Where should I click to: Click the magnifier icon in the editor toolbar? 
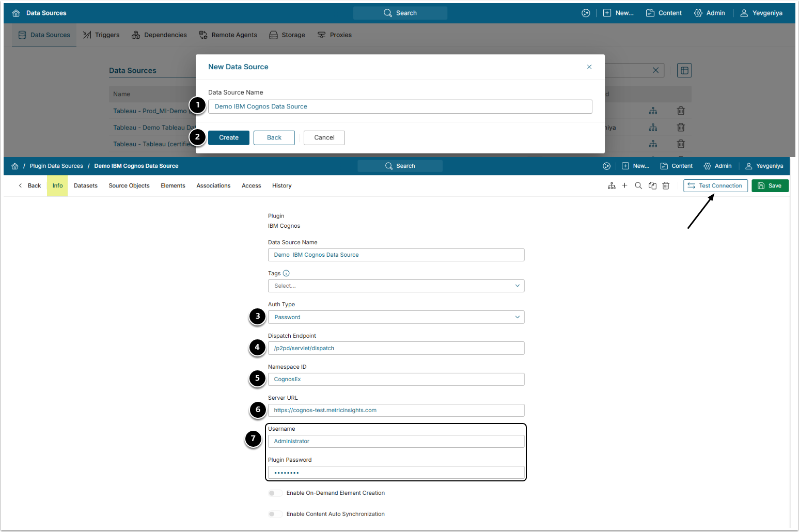pos(638,186)
